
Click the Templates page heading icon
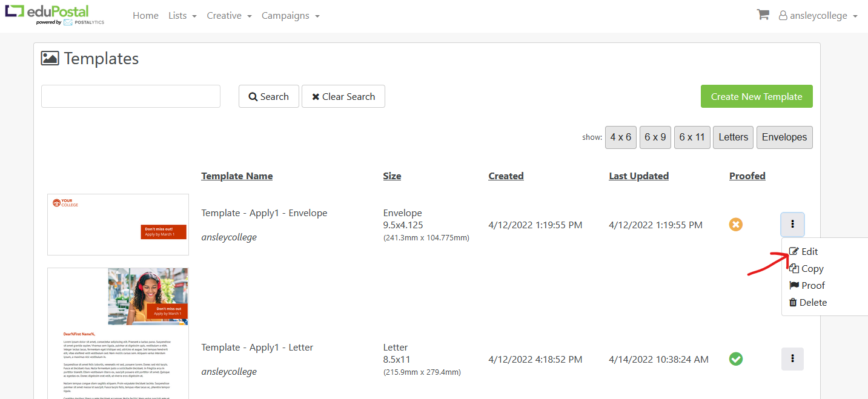tap(50, 58)
